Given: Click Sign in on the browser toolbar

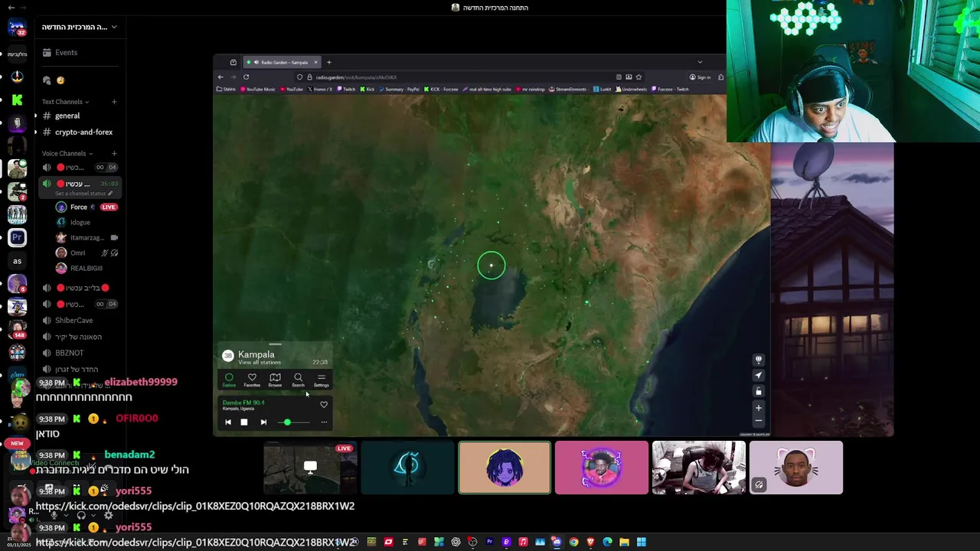Looking at the screenshot, I should (x=700, y=77).
